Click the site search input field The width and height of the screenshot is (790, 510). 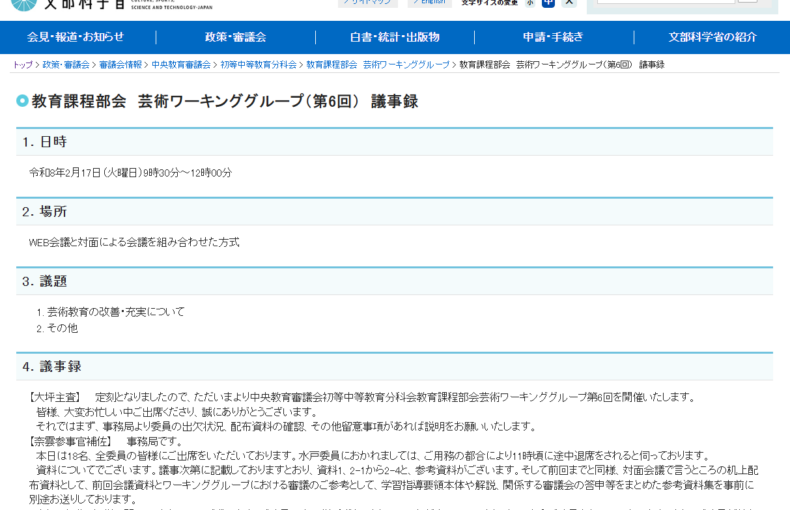point(665,3)
